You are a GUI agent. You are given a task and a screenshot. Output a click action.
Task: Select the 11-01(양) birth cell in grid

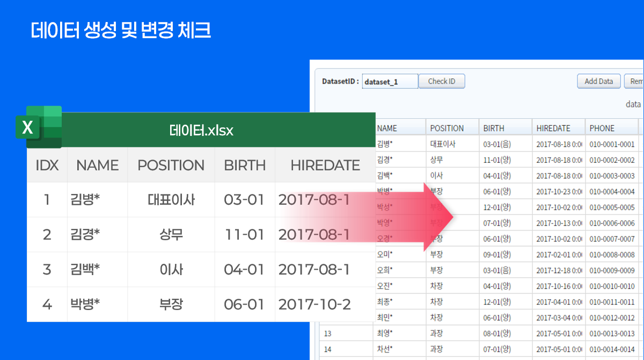tap(506, 160)
